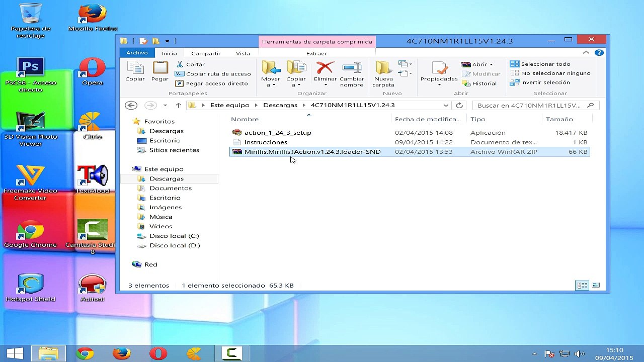Viewport: 644px width, 362px height.
Task: Open Vídeos in the navigation pane
Action: pyautogui.click(x=160, y=226)
